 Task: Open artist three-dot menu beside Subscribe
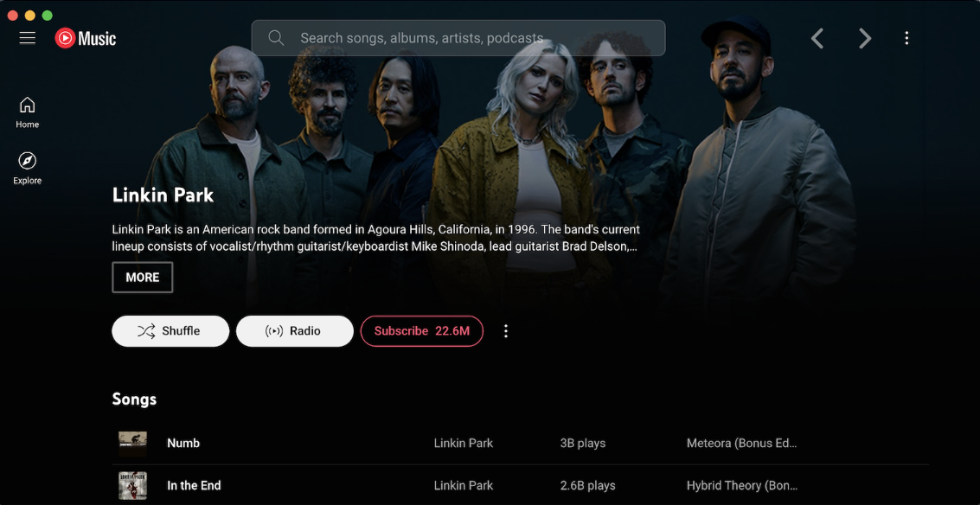click(x=506, y=331)
